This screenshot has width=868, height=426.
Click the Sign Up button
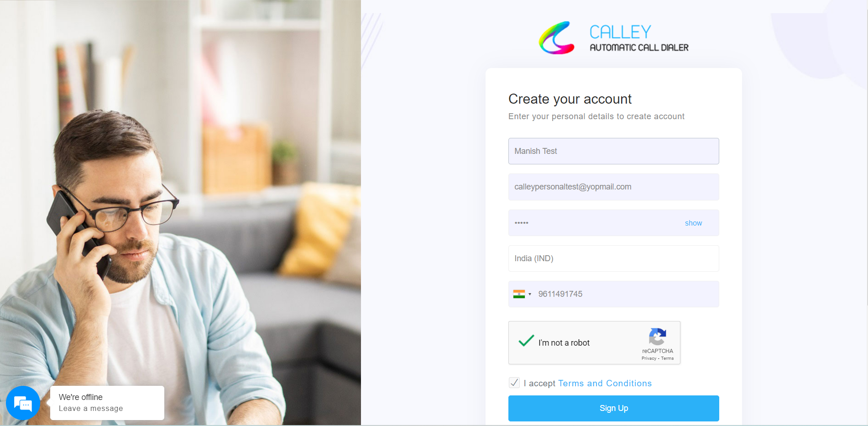[614, 408]
